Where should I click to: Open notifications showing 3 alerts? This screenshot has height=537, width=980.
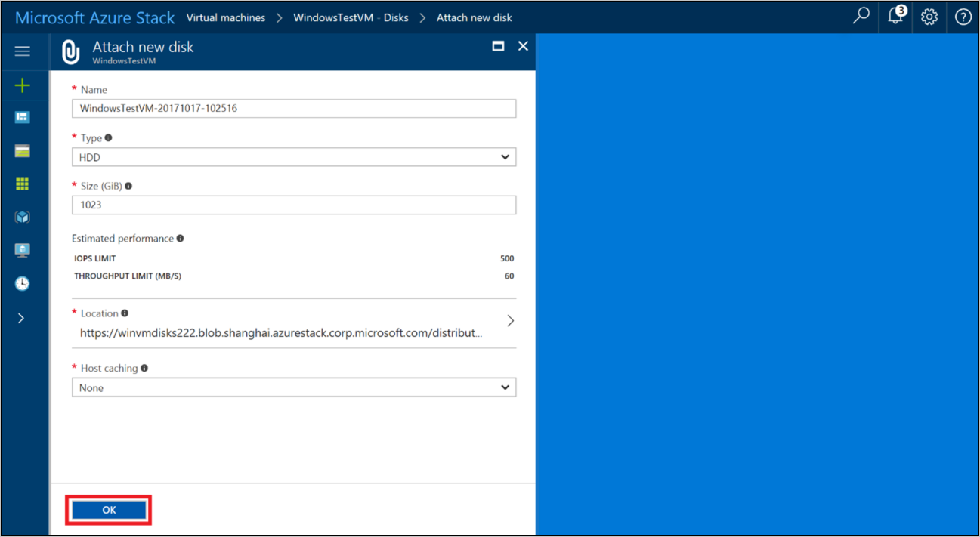[895, 16]
